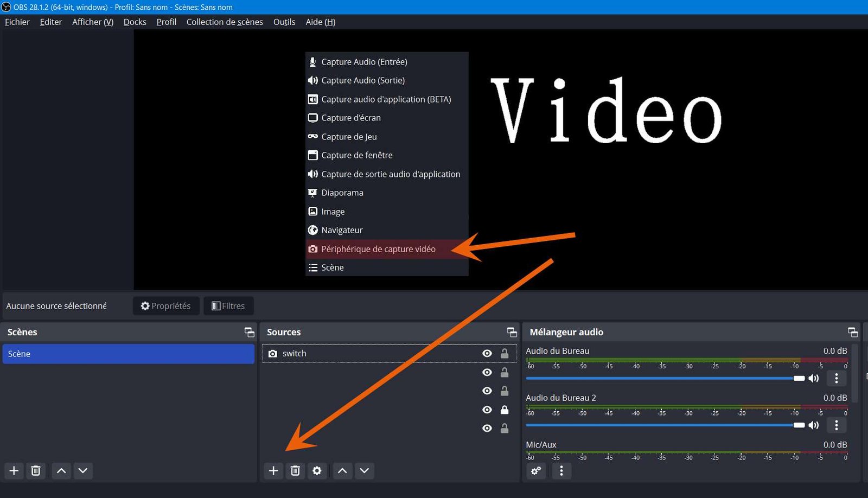868x498 pixels.
Task: Open Collection de scènes menu
Action: point(225,22)
